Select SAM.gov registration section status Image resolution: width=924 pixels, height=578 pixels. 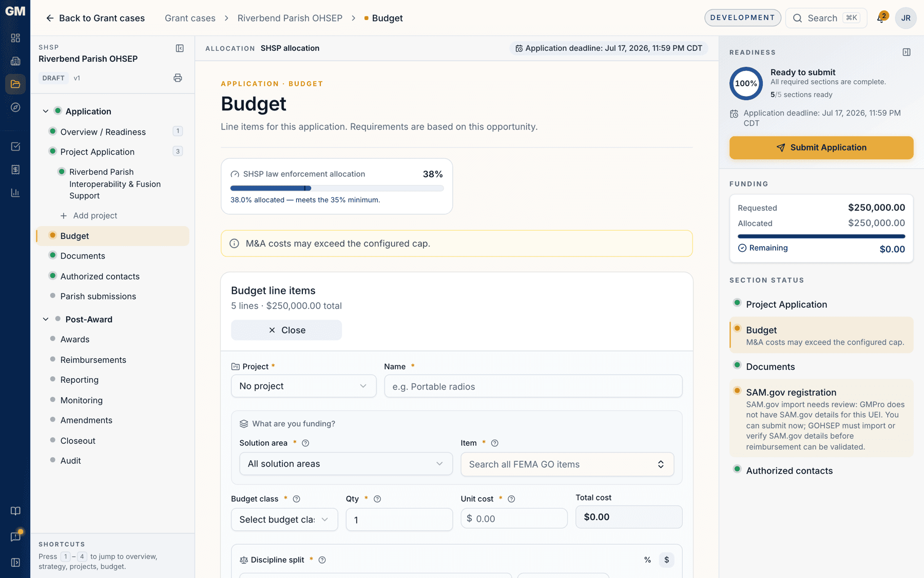click(x=821, y=418)
